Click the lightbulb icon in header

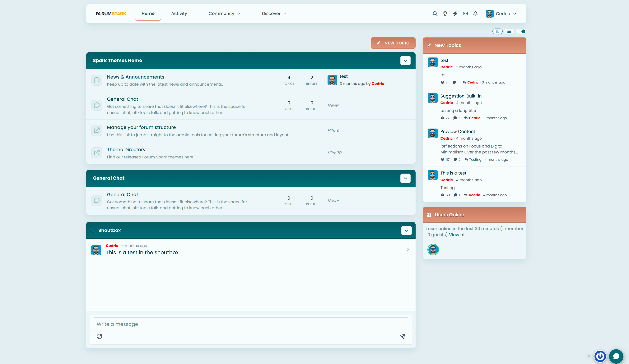445,14
